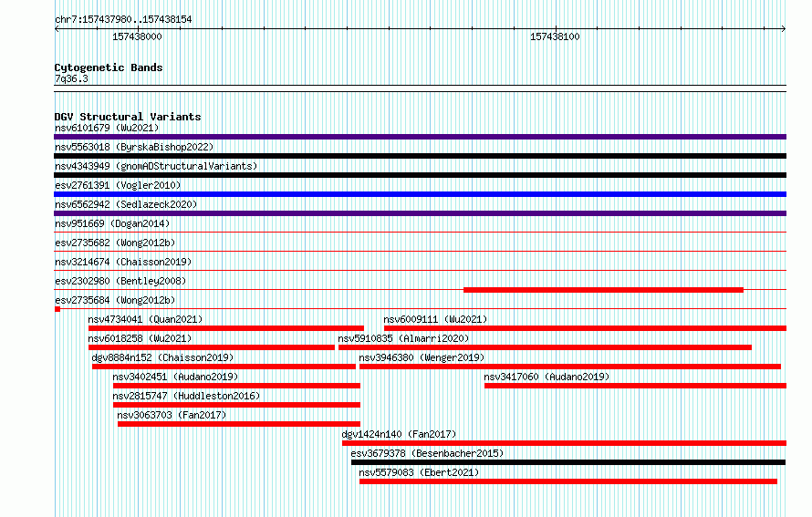The width and height of the screenshot is (812, 517).
Task: Click the Cytogenetic Bands track title
Action: tap(109, 67)
